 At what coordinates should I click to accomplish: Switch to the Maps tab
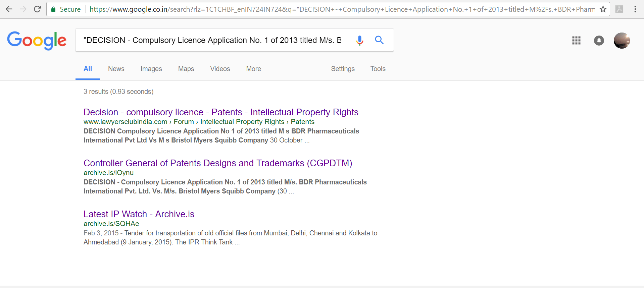186,69
